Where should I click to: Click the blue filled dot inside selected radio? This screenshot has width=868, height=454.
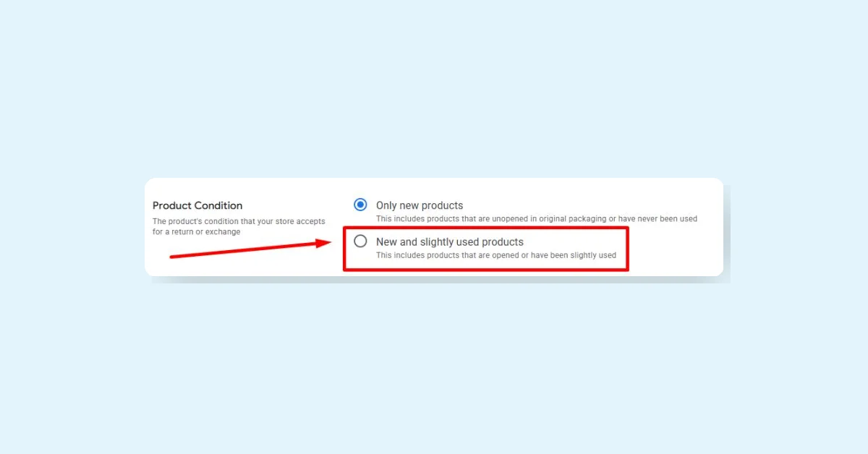pos(360,205)
